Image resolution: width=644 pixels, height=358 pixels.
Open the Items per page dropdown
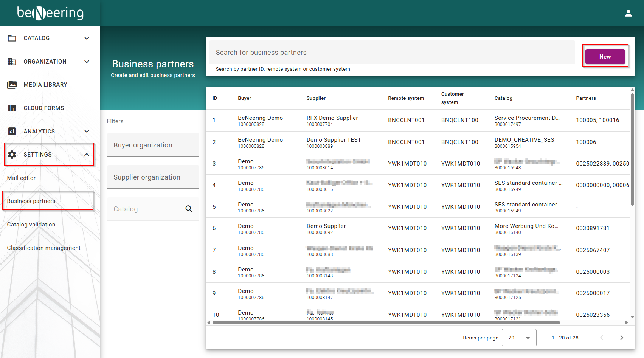tap(518, 338)
